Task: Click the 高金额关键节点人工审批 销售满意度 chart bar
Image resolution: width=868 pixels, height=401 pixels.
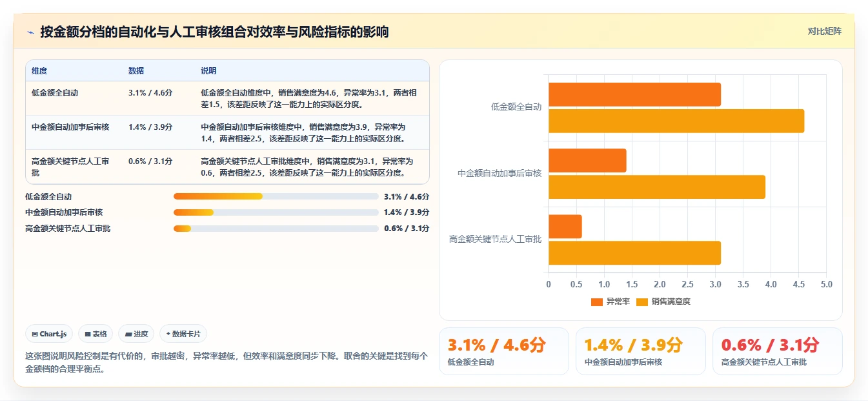Action: (x=634, y=253)
